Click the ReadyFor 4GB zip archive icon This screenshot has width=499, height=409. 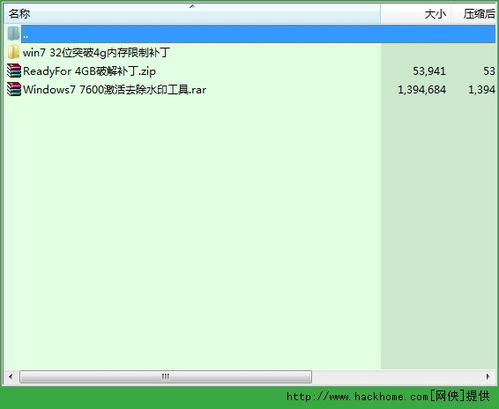[14, 71]
